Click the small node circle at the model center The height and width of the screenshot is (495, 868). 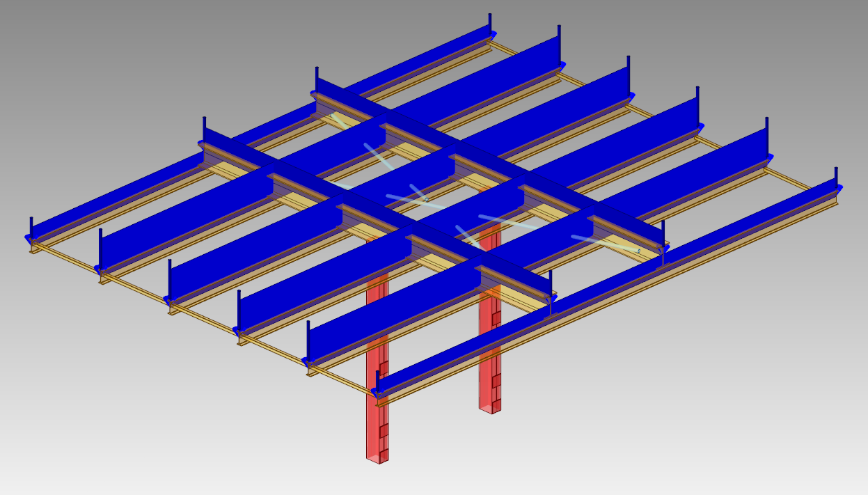click(427, 200)
